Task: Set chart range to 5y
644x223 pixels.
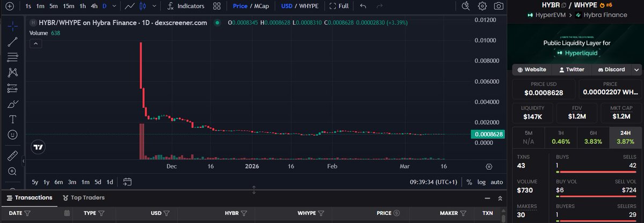Action: pyautogui.click(x=35, y=182)
